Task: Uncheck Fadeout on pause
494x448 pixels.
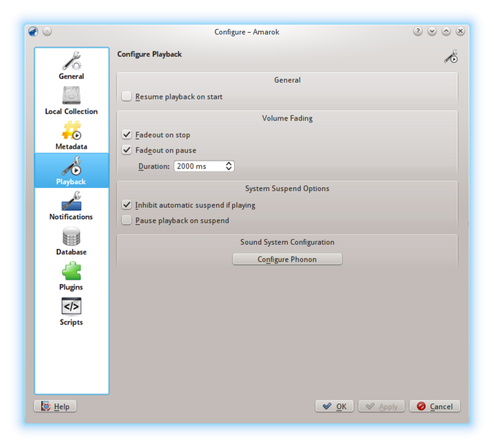Action: pos(127,150)
